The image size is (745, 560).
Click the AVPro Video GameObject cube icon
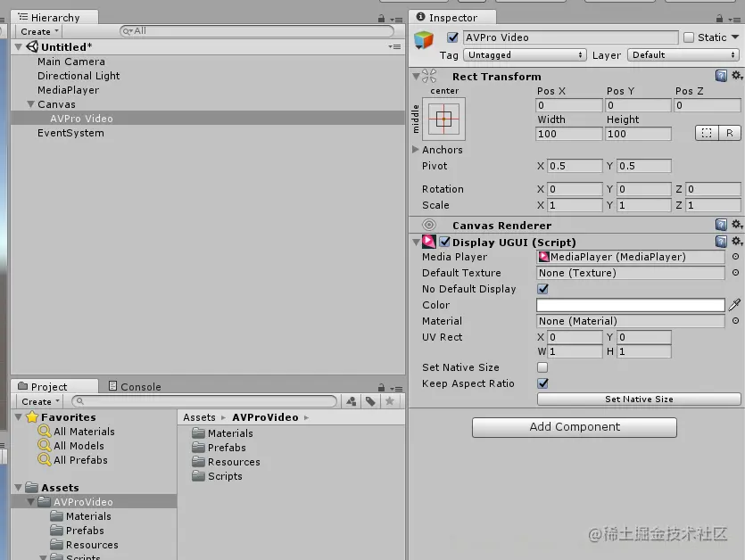423,39
